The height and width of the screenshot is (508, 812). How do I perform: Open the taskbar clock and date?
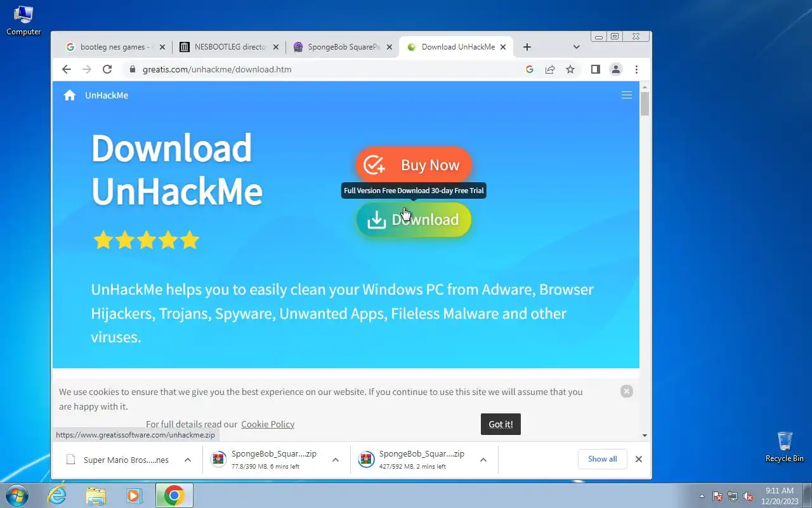click(780, 496)
